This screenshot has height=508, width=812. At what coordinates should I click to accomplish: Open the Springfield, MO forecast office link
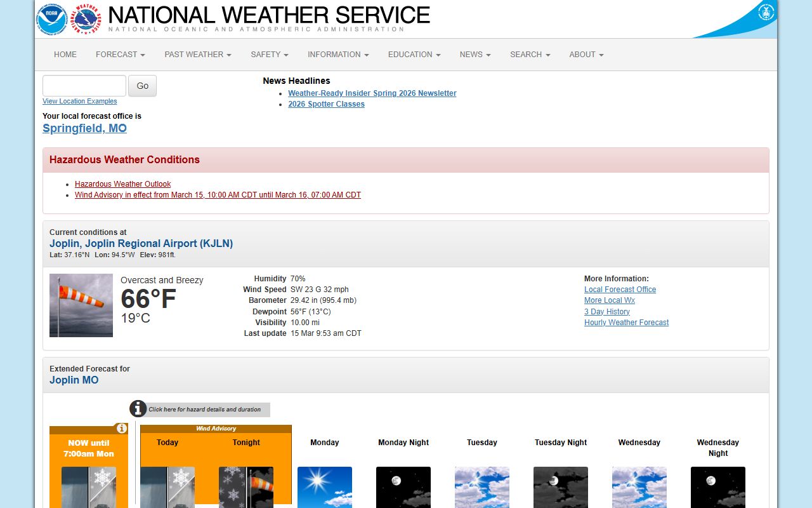click(84, 128)
